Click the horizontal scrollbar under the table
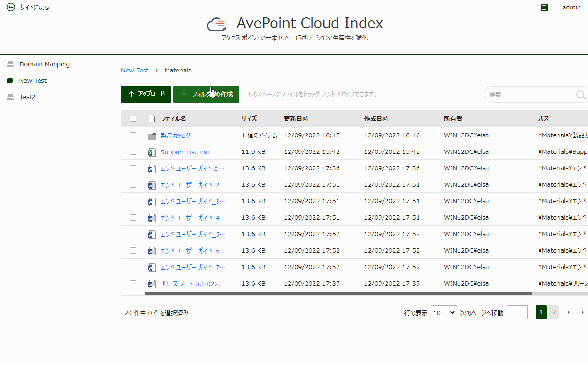Screen dimensions: 588x365 click(338, 294)
